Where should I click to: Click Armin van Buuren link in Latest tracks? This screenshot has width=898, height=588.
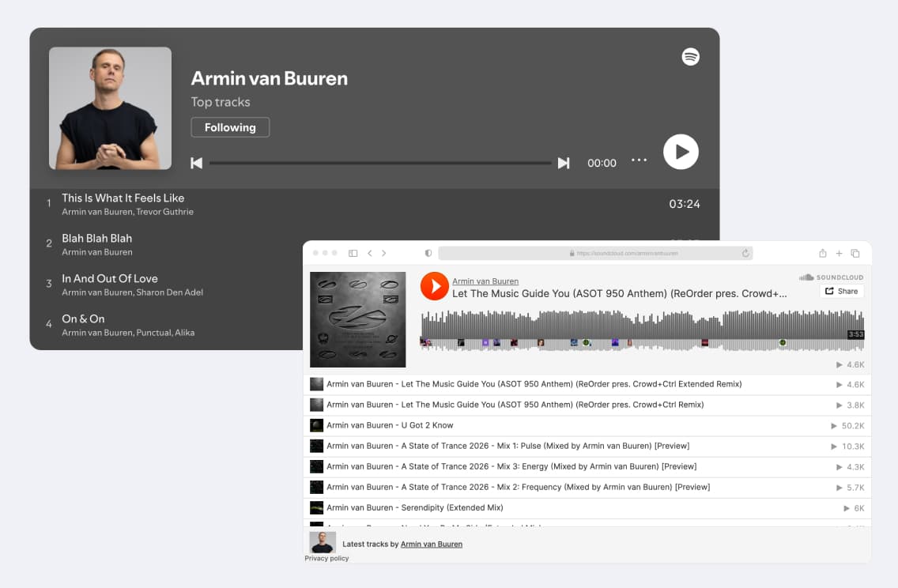pos(432,544)
